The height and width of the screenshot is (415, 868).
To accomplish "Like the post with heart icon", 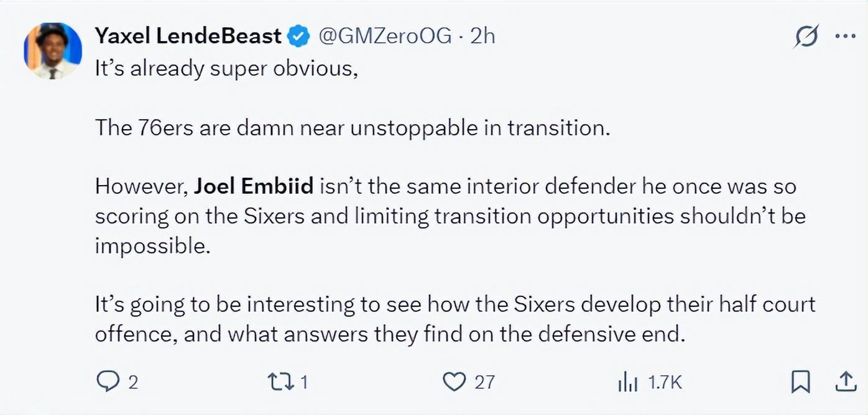I will [455, 382].
